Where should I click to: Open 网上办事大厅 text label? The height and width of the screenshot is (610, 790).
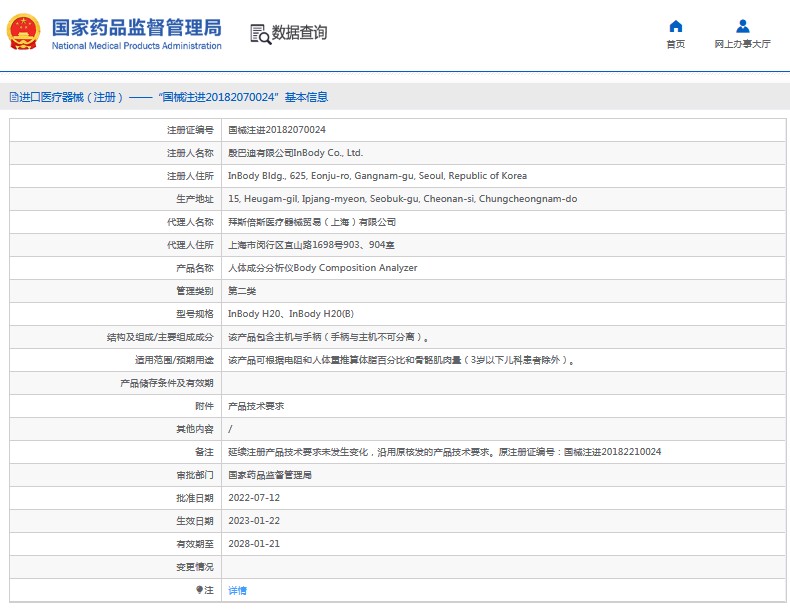point(742,44)
